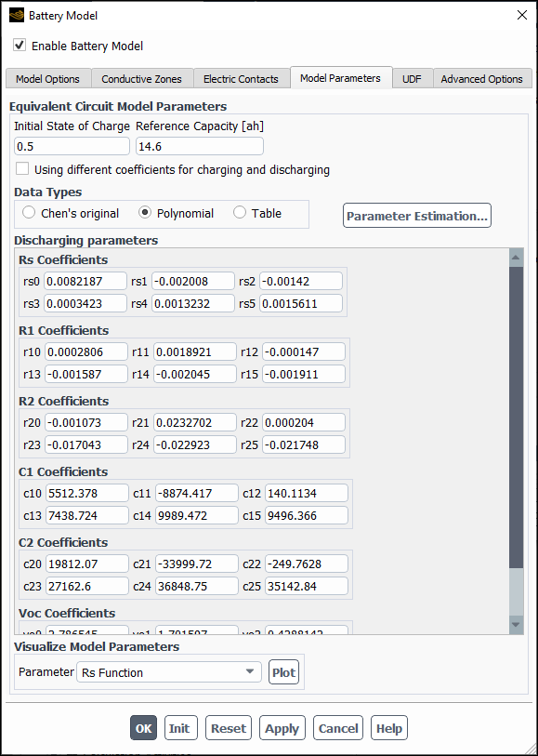Open the Advanced Options tab
The height and width of the screenshot is (756, 538).
[481, 78]
